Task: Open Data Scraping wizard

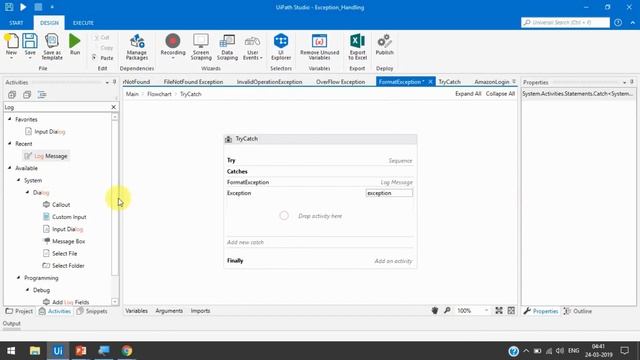Action: (x=227, y=47)
